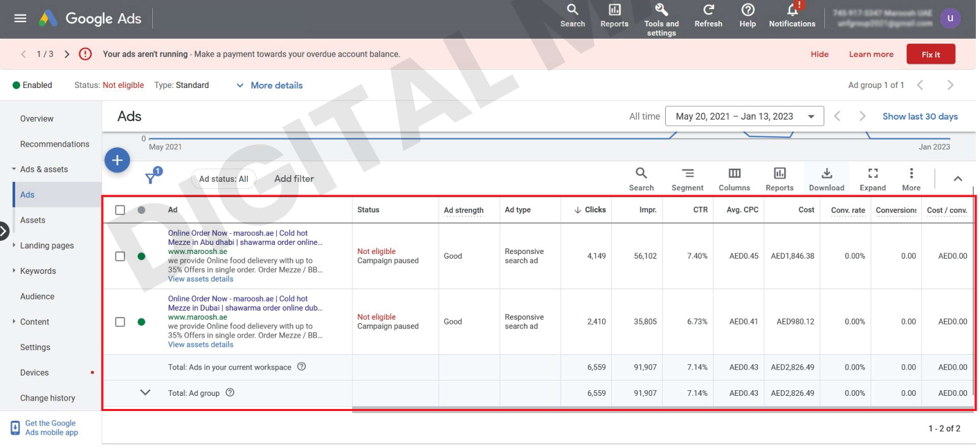The image size is (980, 447).
Task: Expand Landing pages in sidebar
Action: point(13,245)
